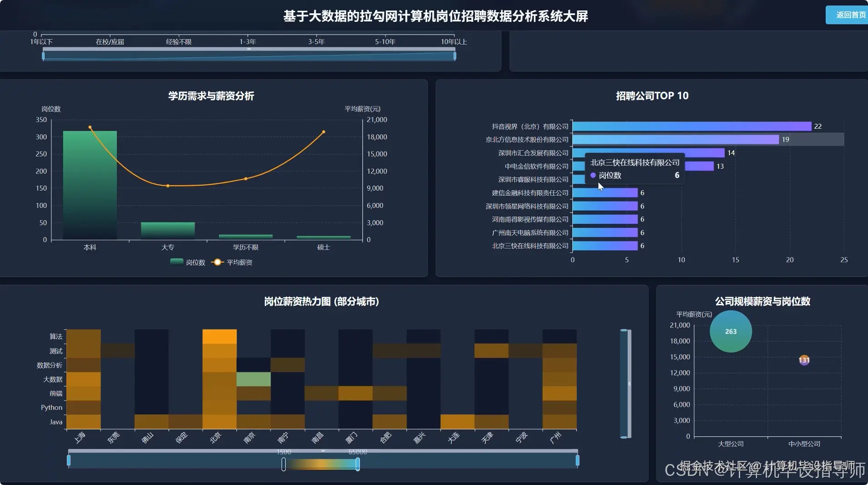The width and height of the screenshot is (868, 485).
Task: Select the 硕士 point on the salary line
Action: [x=323, y=131]
